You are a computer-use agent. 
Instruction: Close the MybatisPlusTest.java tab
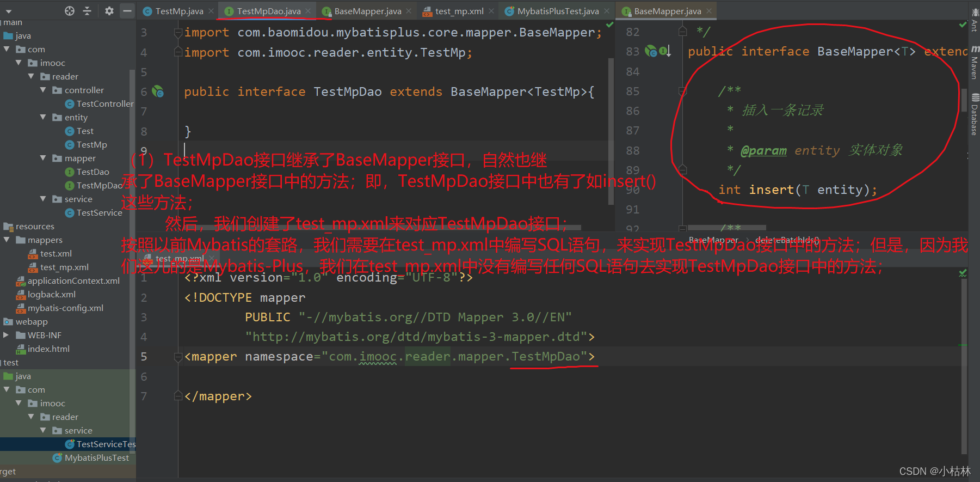[x=607, y=11]
